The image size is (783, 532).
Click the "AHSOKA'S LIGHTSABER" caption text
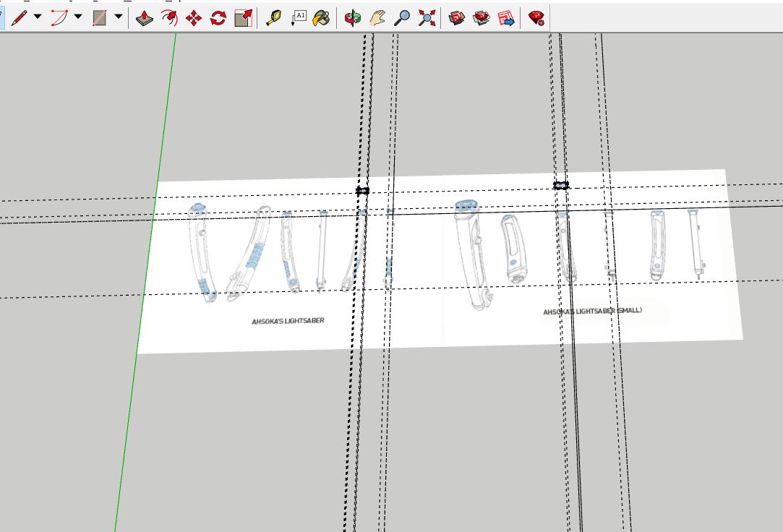point(288,321)
